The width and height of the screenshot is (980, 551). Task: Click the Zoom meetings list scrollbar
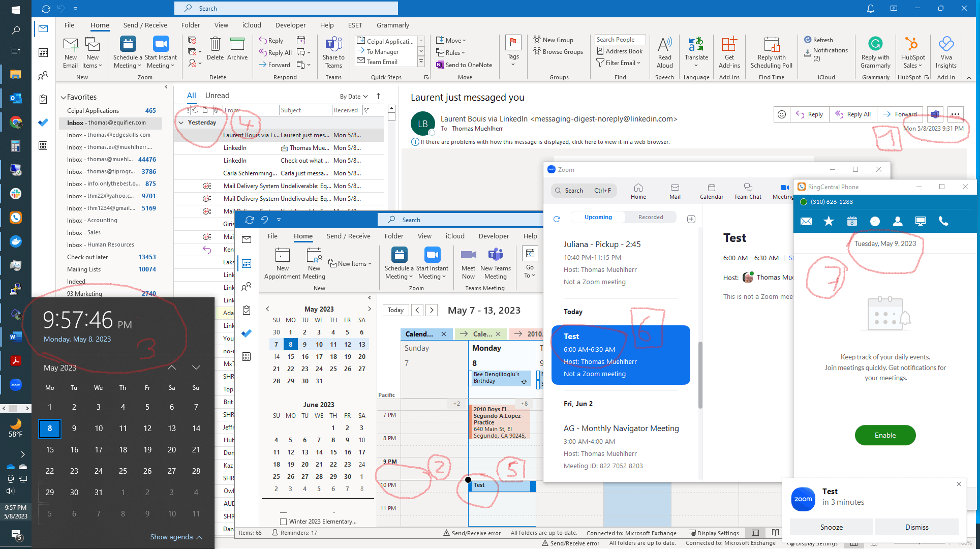click(x=700, y=375)
